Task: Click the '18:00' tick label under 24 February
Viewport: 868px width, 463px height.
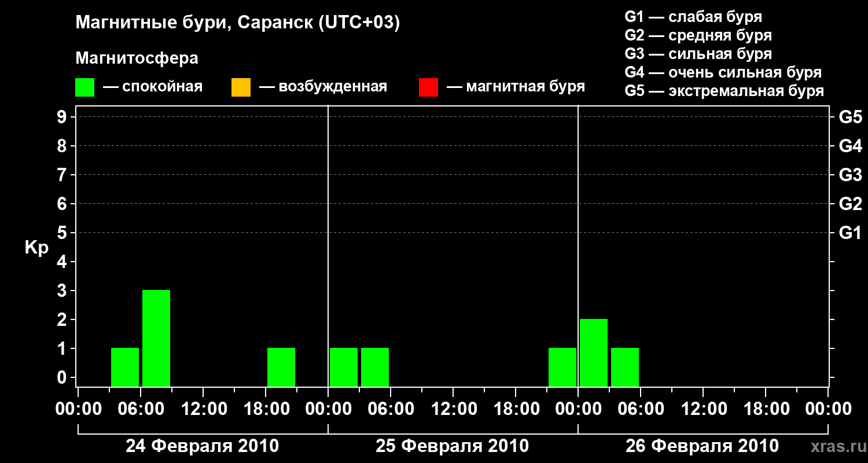Action: [x=266, y=409]
